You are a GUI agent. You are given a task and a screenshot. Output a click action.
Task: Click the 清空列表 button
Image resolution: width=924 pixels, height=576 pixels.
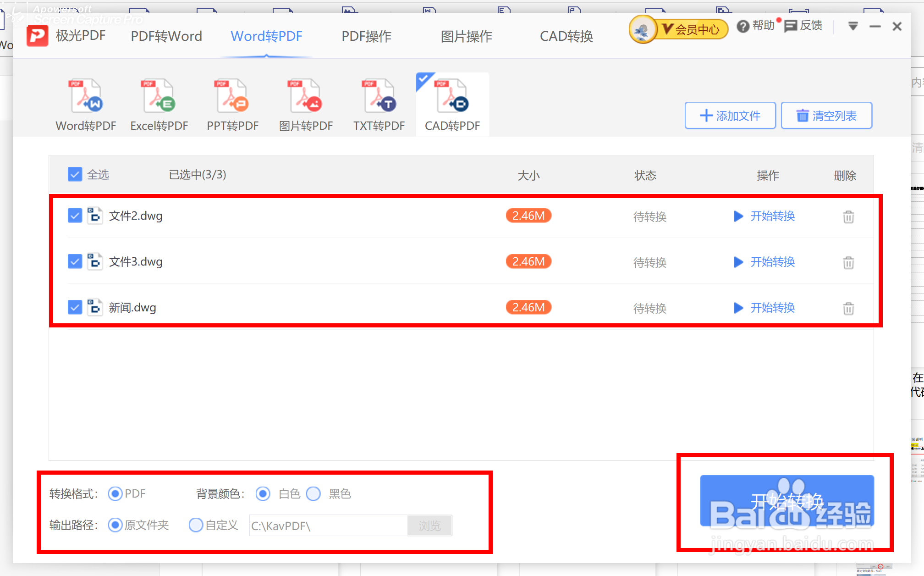pyautogui.click(x=826, y=116)
